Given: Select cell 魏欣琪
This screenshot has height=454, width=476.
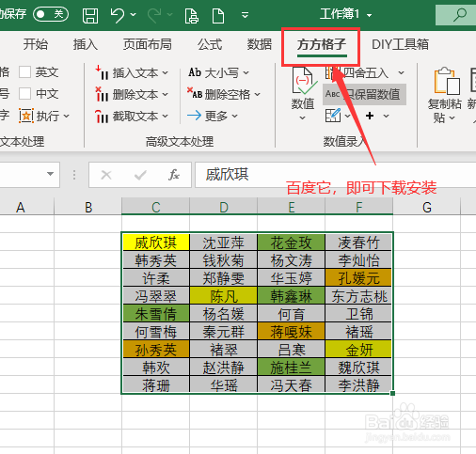Looking at the screenshot, I should (359, 368).
